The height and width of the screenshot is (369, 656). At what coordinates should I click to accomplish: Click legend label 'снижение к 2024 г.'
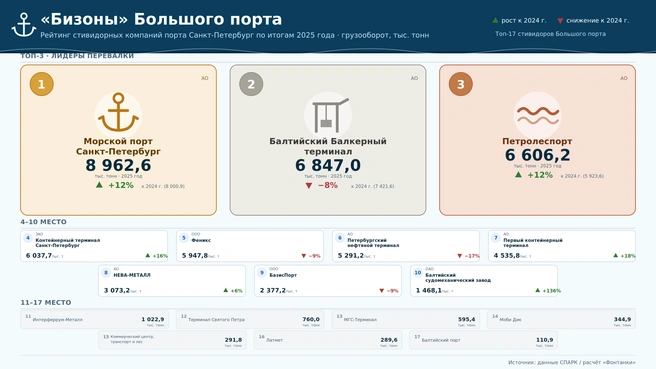coord(597,20)
